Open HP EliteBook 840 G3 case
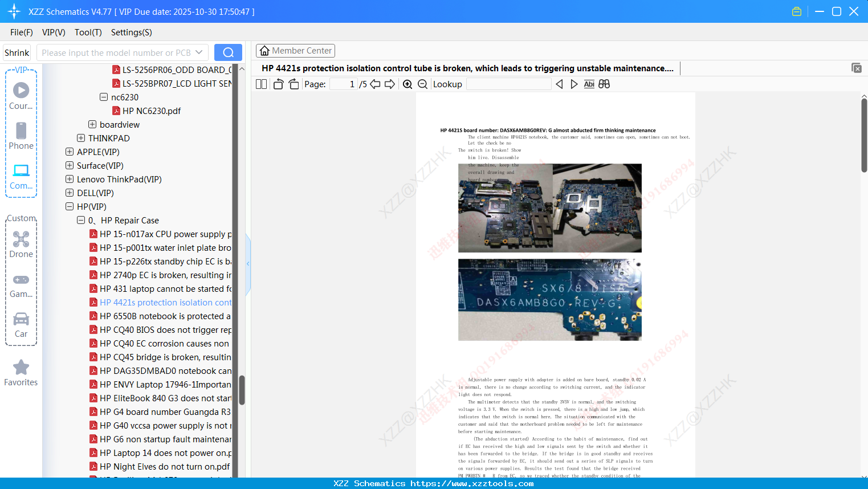Screen dimensions: 868x489 (x=161, y=398)
